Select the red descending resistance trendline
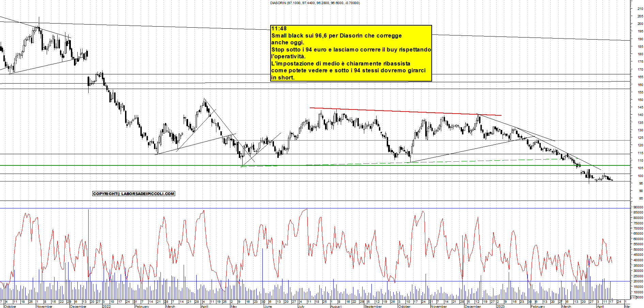Viewport: 644px width, 308px height. click(x=405, y=112)
